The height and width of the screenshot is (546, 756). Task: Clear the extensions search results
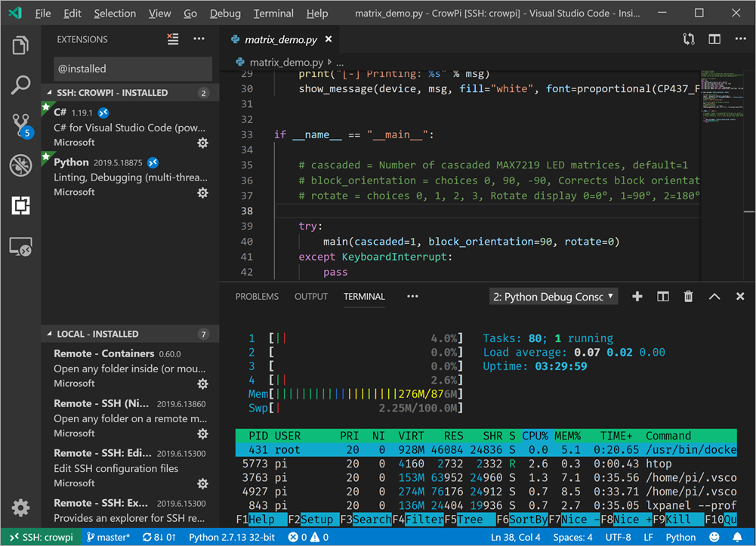(x=173, y=39)
